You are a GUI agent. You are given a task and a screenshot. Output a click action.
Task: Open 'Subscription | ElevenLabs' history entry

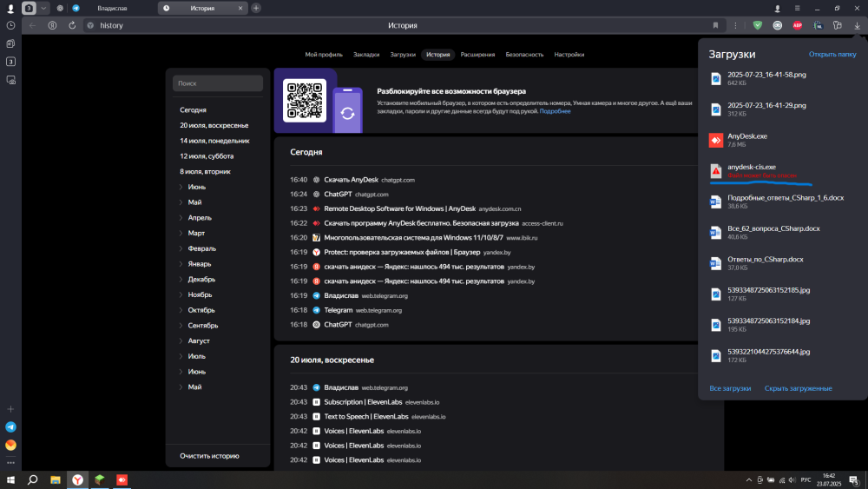(x=363, y=402)
